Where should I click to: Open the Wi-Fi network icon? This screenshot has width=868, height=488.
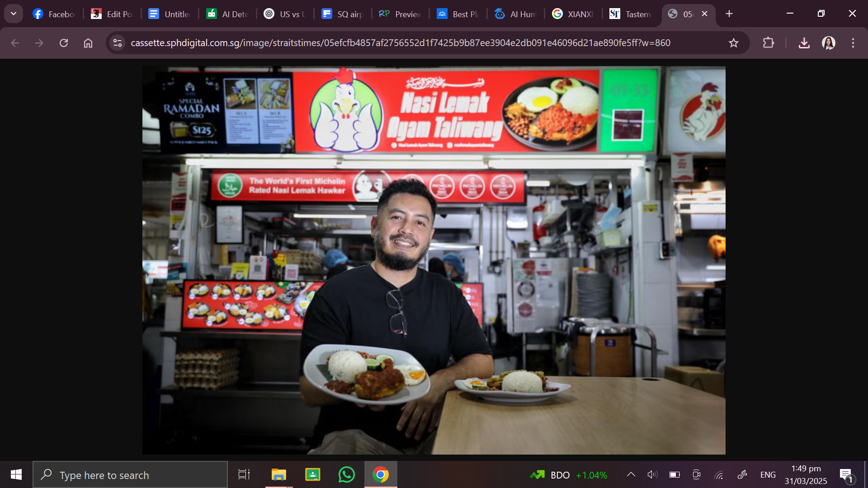(719, 474)
